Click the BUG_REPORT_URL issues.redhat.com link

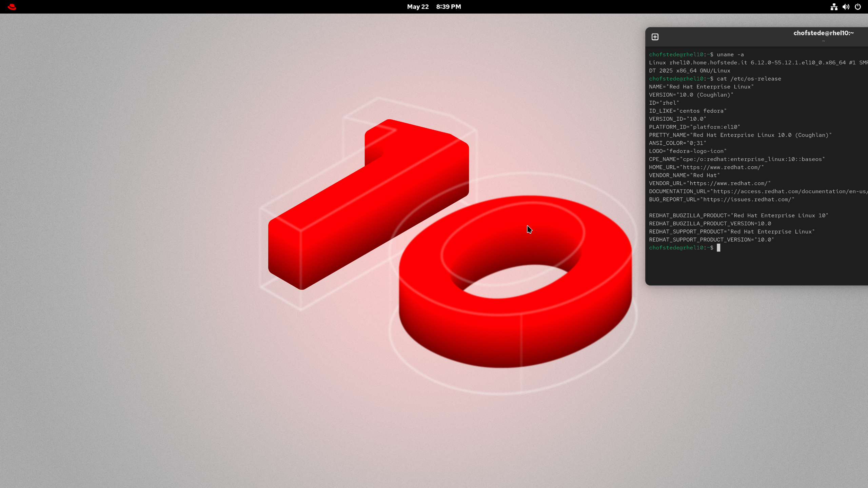pos(747,200)
